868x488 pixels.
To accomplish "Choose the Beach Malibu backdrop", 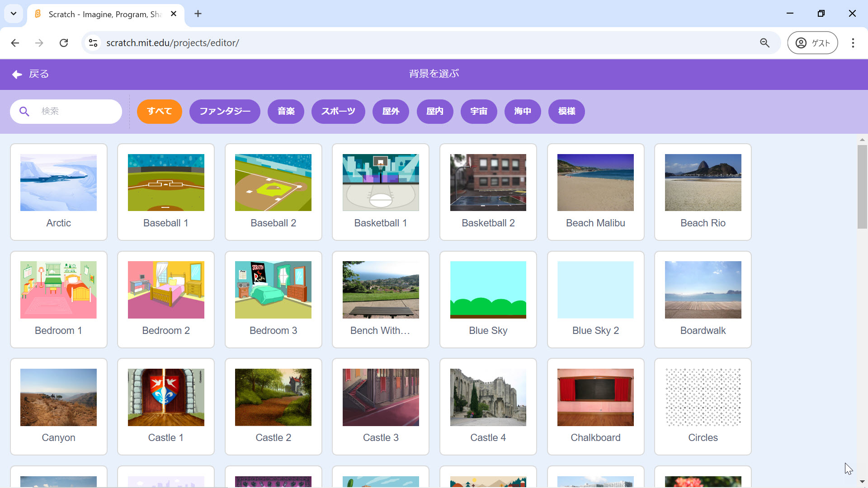I will pyautogui.click(x=596, y=192).
